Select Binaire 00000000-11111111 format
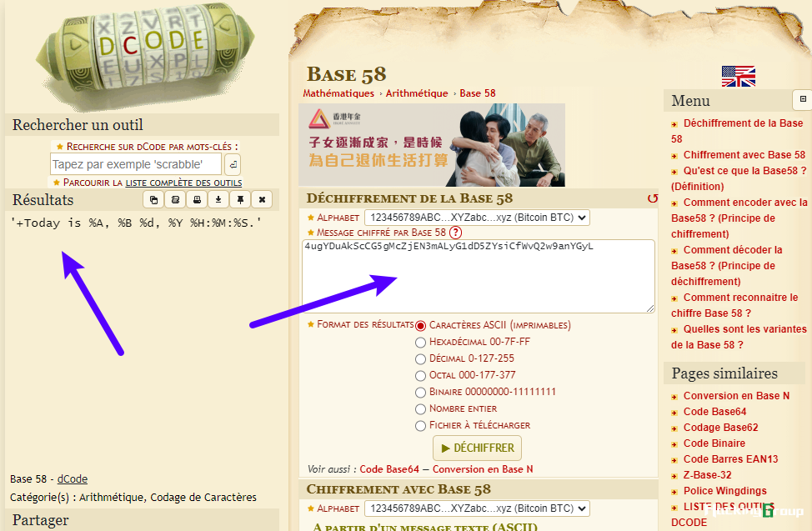This screenshot has height=531, width=812. click(420, 393)
